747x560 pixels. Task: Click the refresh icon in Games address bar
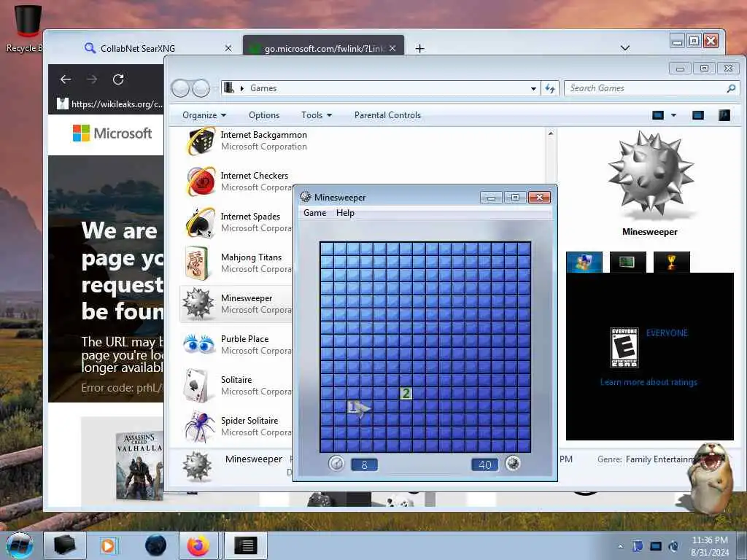550,88
